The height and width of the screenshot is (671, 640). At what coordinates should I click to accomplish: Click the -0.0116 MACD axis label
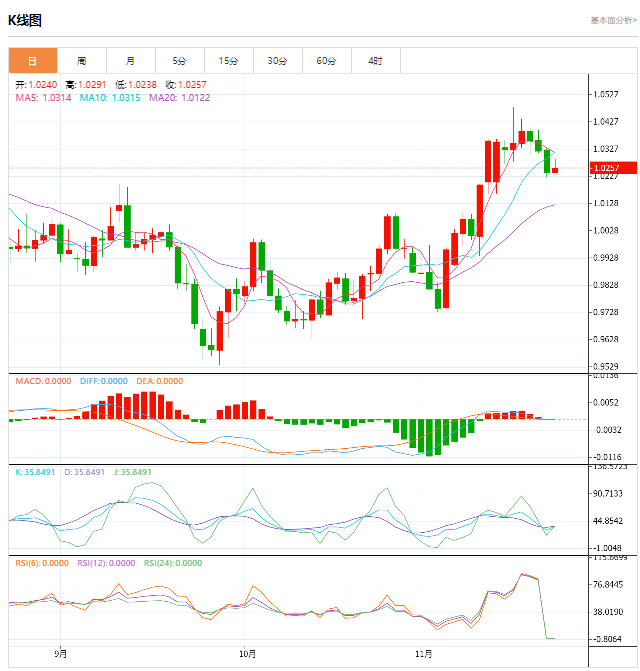[607, 457]
